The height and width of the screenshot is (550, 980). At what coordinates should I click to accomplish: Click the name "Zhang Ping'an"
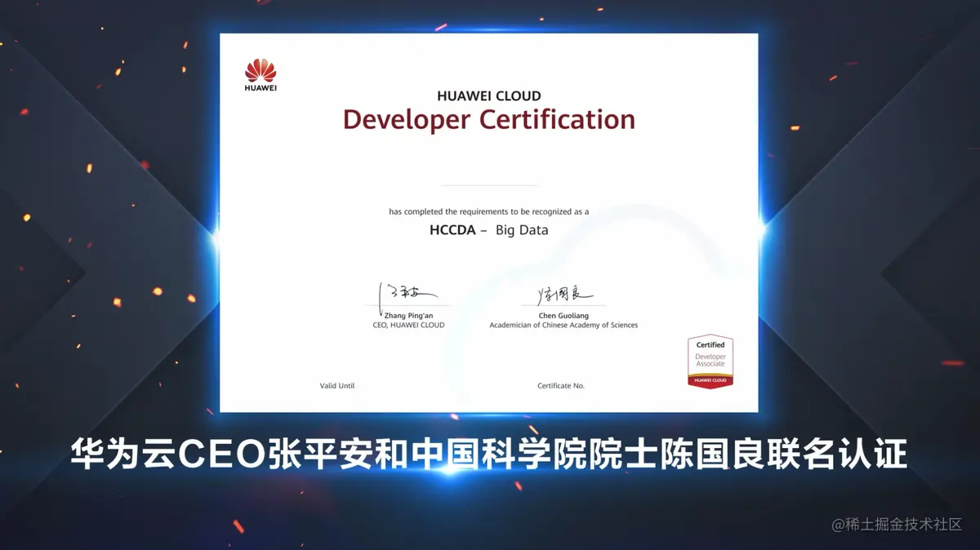[x=408, y=316]
